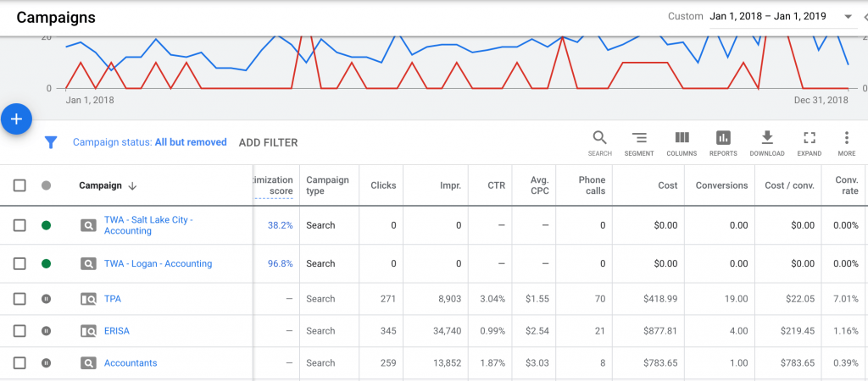Click the blue plus new campaign button
This screenshot has height=381, width=868.
pyautogui.click(x=16, y=119)
